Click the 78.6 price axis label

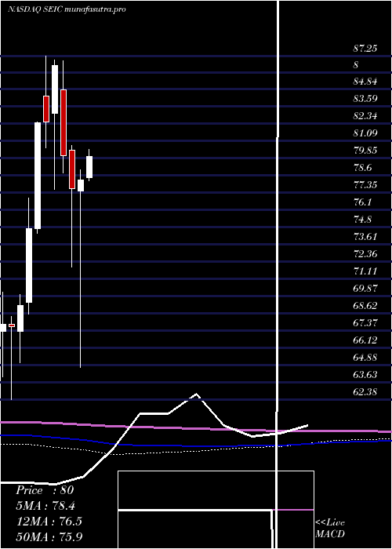[362, 168]
